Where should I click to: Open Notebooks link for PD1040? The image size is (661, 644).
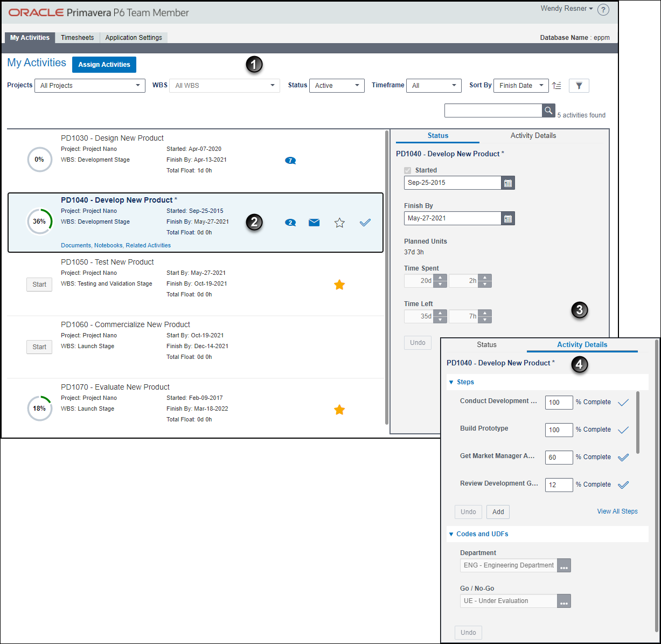(x=108, y=245)
